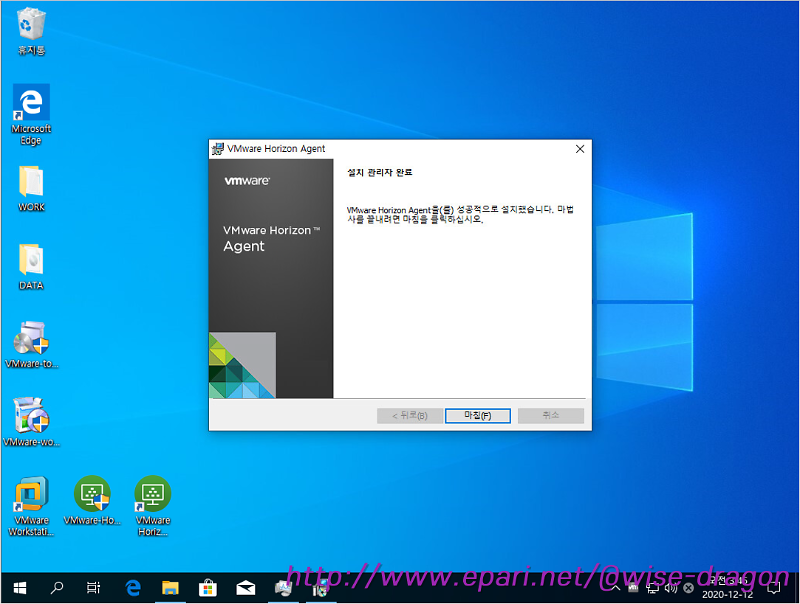Click the 마침(F) finish button
The width and height of the screenshot is (800, 604).
(x=478, y=416)
